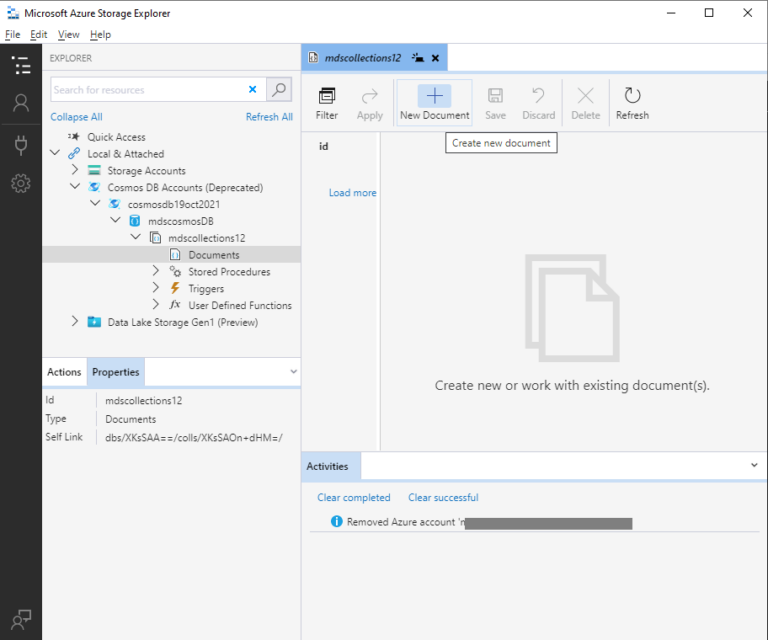Open the Help menu
Image resolution: width=768 pixels, height=640 pixels.
(x=100, y=34)
